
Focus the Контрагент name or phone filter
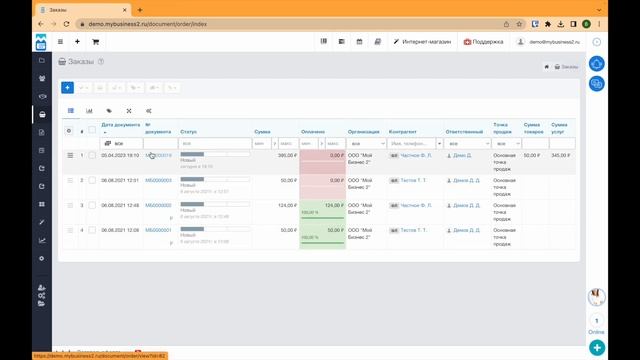pyautogui.click(x=412, y=144)
